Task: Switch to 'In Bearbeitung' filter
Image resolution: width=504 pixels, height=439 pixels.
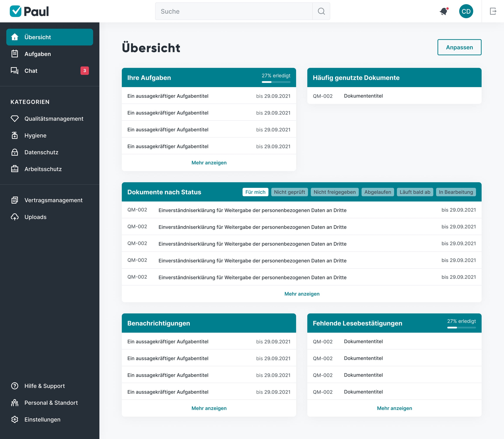Action: (456, 192)
